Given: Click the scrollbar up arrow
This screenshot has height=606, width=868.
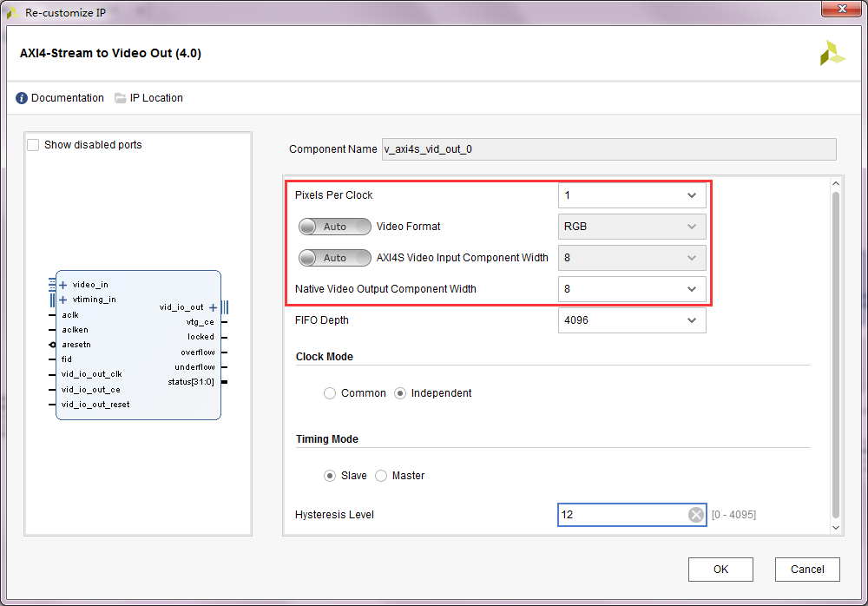Looking at the screenshot, I should click(836, 183).
